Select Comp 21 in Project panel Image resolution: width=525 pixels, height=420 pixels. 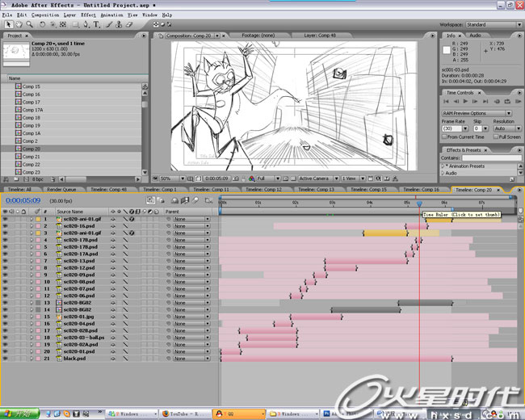pos(31,157)
